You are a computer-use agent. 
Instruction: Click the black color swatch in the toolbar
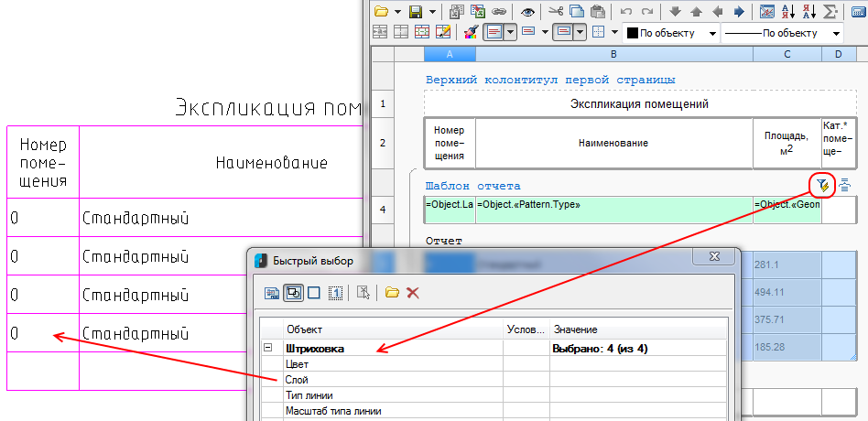click(x=632, y=33)
